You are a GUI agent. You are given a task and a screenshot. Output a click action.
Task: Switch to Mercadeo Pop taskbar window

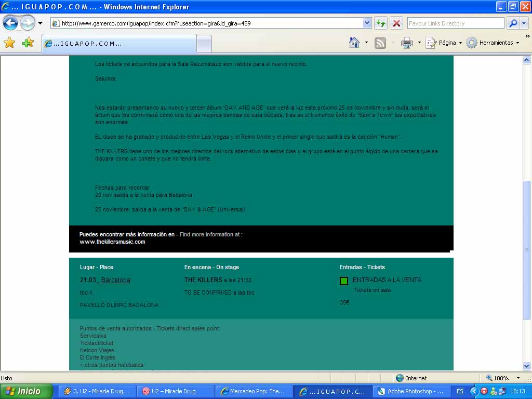(x=254, y=391)
